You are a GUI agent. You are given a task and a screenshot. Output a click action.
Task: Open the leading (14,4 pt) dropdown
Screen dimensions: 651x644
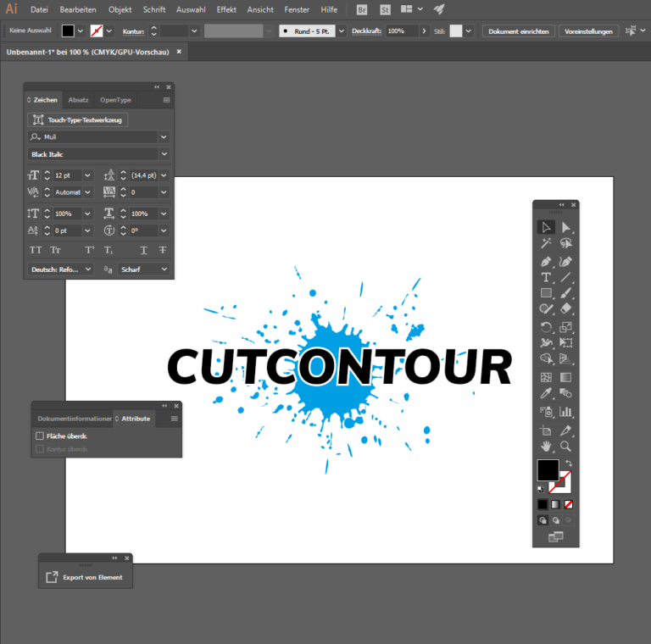pyautogui.click(x=164, y=175)
